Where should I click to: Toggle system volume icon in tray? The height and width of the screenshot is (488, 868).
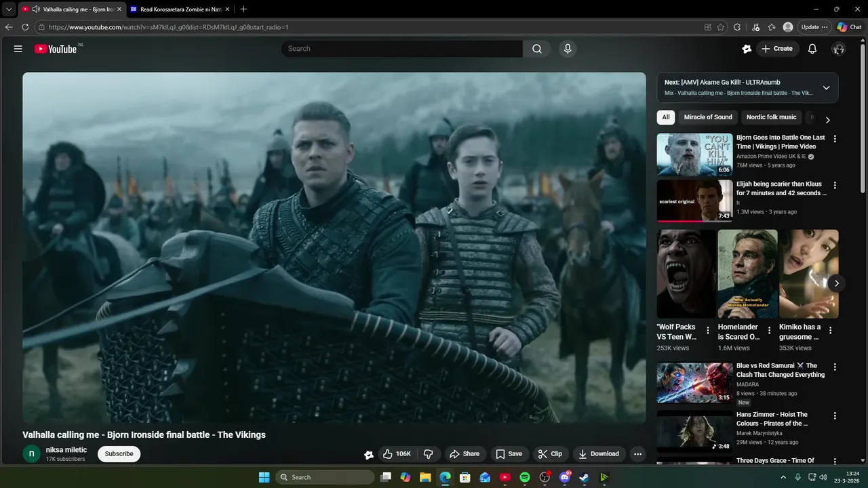823,477
